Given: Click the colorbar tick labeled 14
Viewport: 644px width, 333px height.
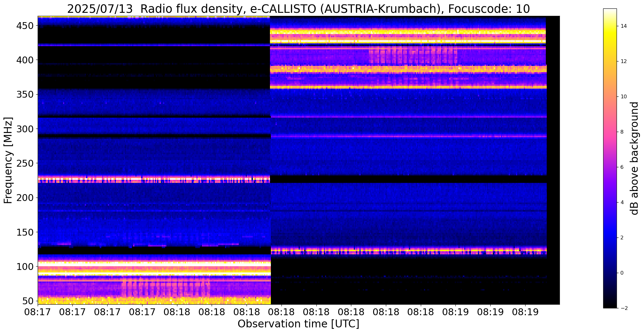Looking at the screenshot, I should [624, 26].
